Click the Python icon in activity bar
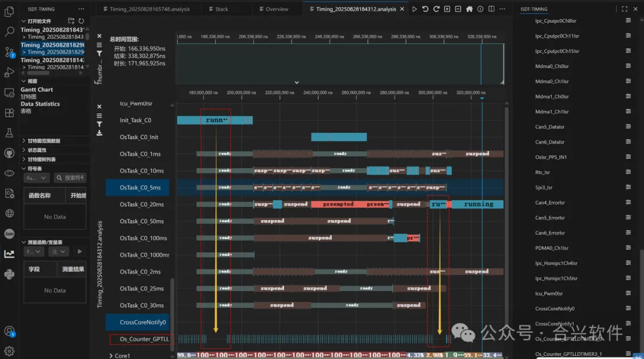Screen dimensions: 644x359 [x=9, y=274]
